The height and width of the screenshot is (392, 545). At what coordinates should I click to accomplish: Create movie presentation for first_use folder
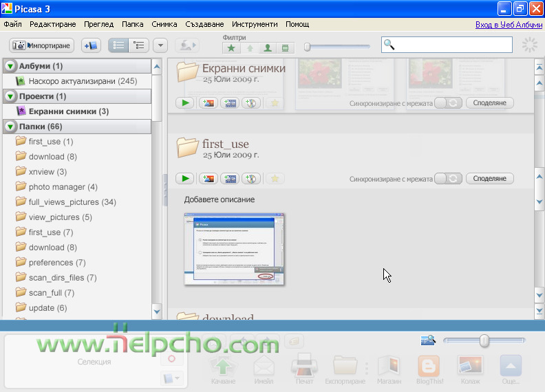tap(230, 179)
